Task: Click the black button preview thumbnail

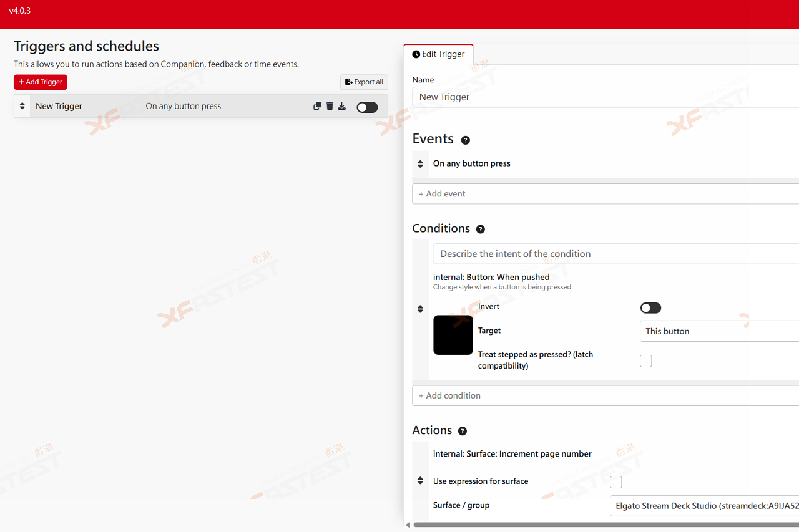Action: pos(453,335)
